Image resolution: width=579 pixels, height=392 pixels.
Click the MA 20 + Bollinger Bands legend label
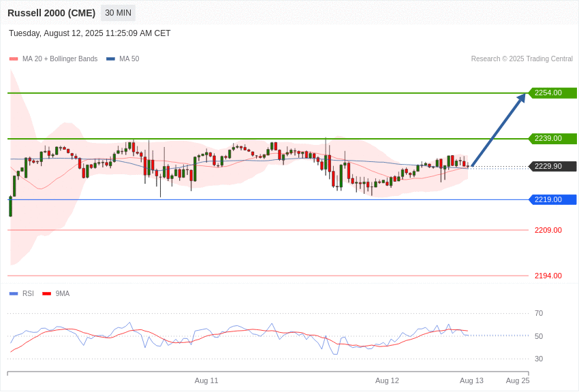60,59
